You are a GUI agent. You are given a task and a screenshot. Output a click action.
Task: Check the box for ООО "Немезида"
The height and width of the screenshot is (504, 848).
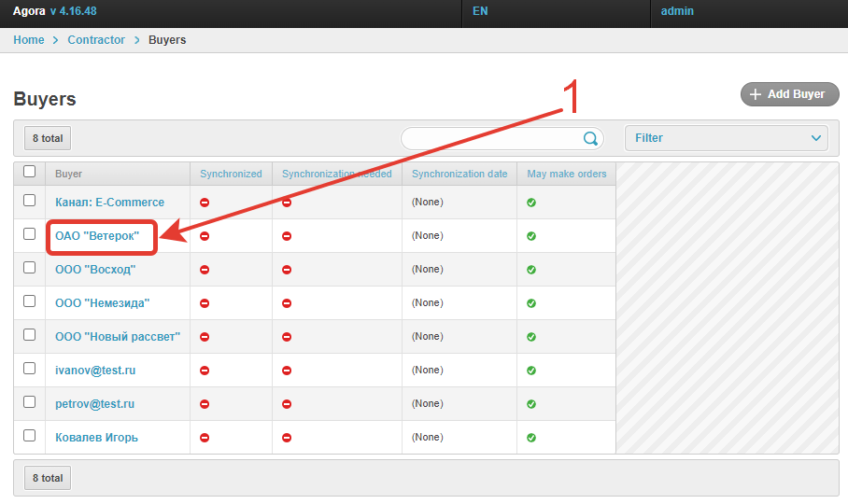[x=30, y=301]
